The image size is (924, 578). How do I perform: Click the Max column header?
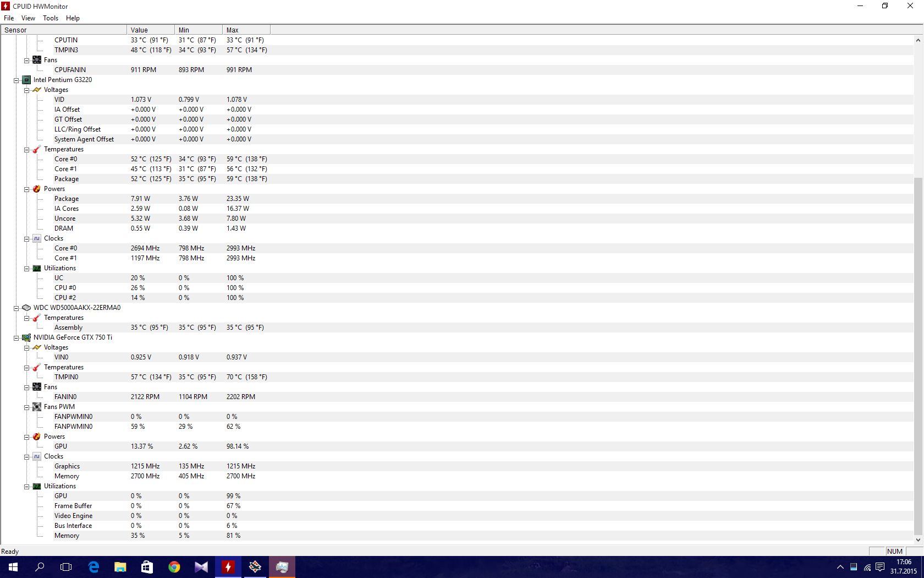coord(246,30)
